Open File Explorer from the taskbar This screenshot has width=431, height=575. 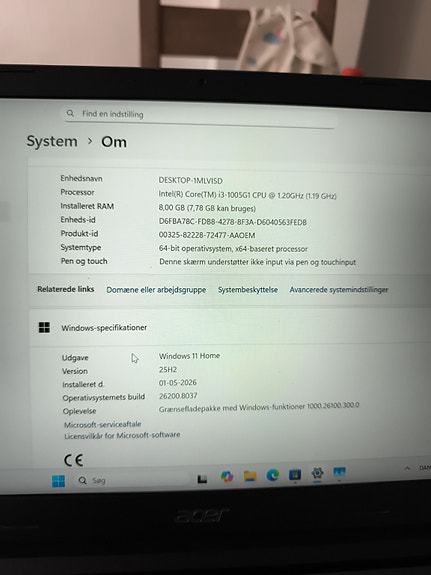coord(250,476)
